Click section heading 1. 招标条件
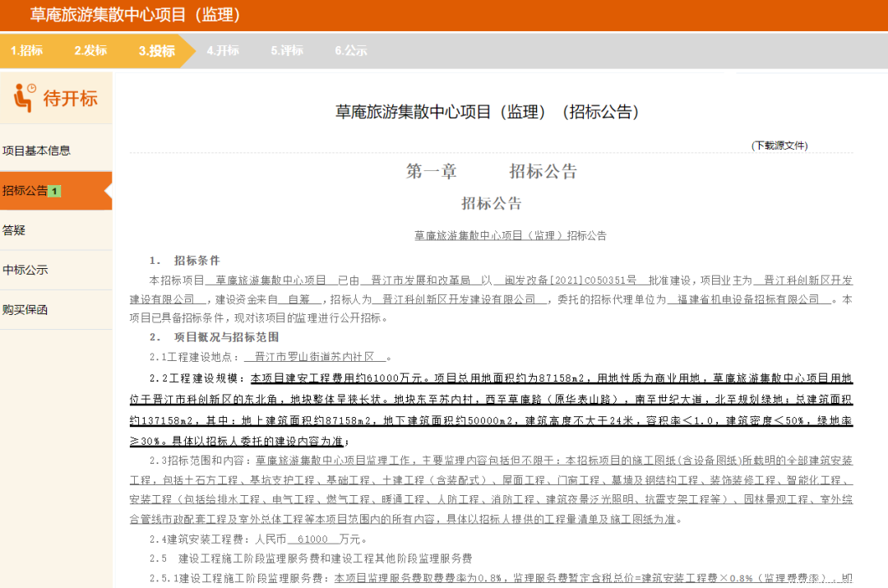The height and width of the screenshot is (588, 888). click(185, 261)
